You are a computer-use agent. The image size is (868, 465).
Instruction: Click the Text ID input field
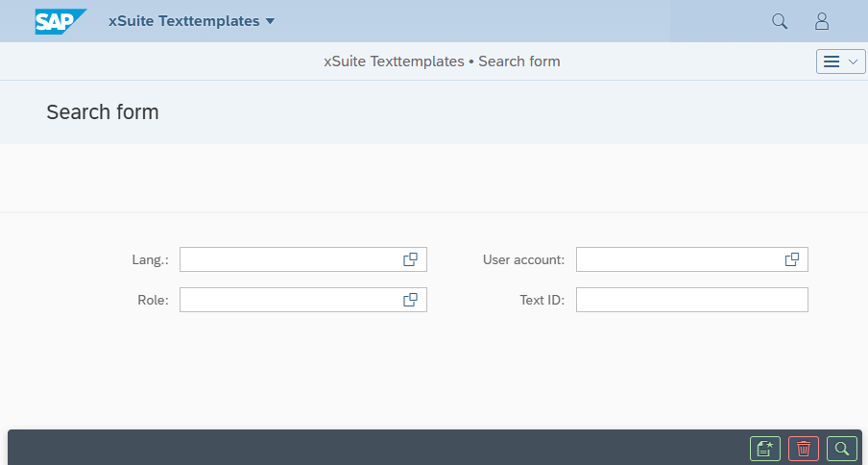pyautogui.click(x=691, y=300)
